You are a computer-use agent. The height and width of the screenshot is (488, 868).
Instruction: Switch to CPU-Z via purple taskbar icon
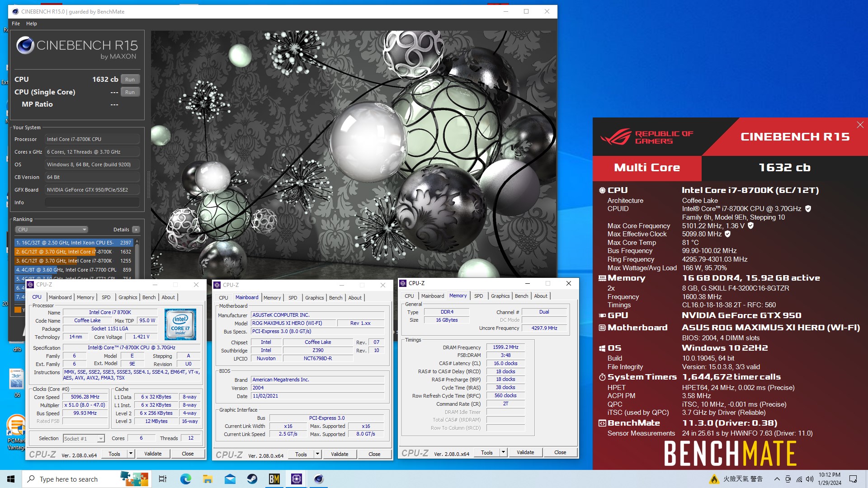pos(297,479)
